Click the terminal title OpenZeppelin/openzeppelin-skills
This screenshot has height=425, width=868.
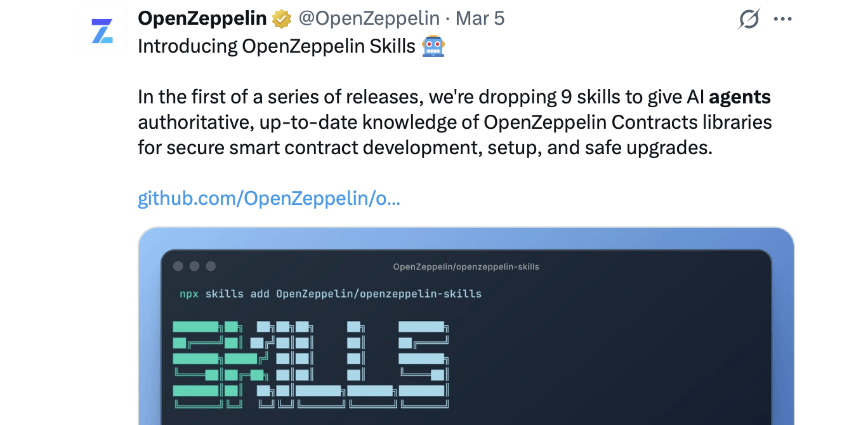pos(466,267)
